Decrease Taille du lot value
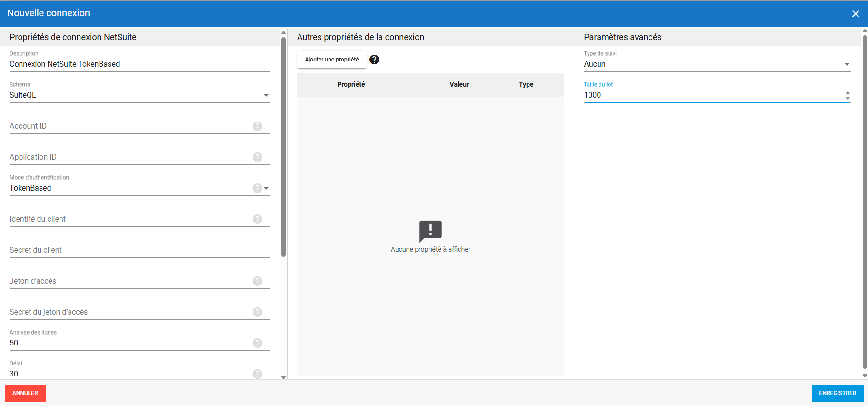 pyautogui.click(x=848, y=98)
